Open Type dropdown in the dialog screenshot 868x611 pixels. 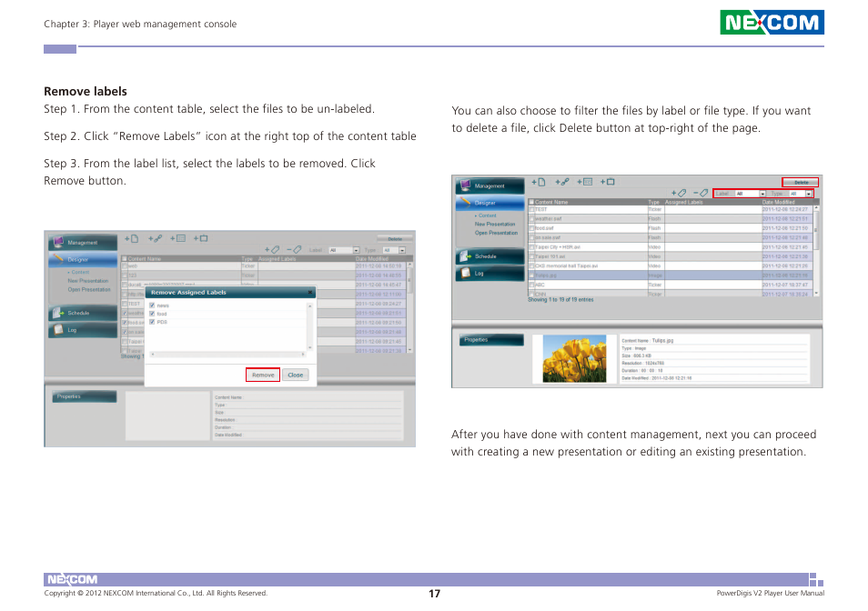click(394, 250)
